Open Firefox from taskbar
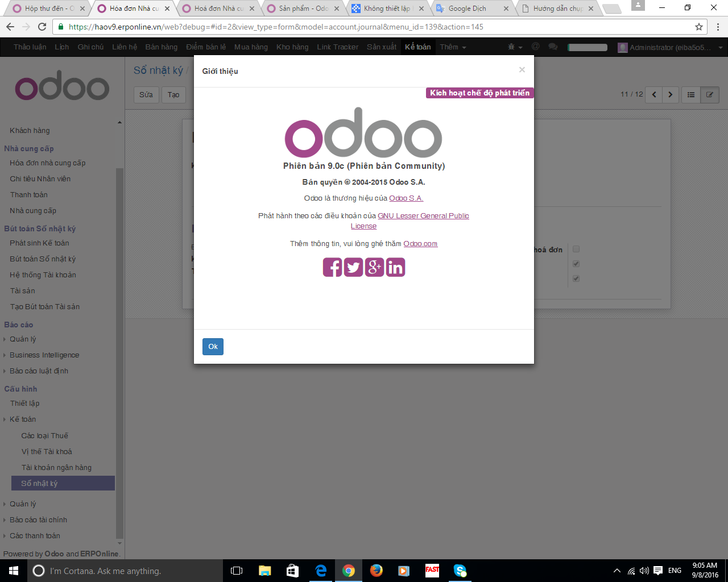 click(x=377, y=571)
